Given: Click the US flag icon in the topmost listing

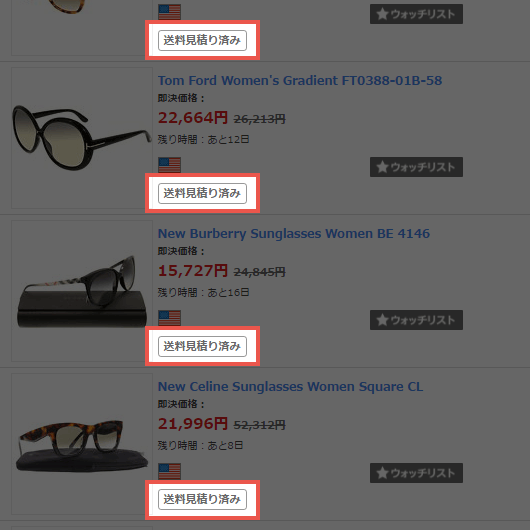Looking at the screenshot, I should pyautogui.click(x=169, y=12).
